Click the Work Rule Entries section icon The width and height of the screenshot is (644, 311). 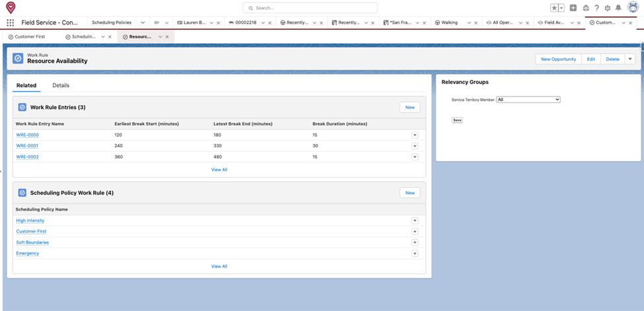click(22, 107)
